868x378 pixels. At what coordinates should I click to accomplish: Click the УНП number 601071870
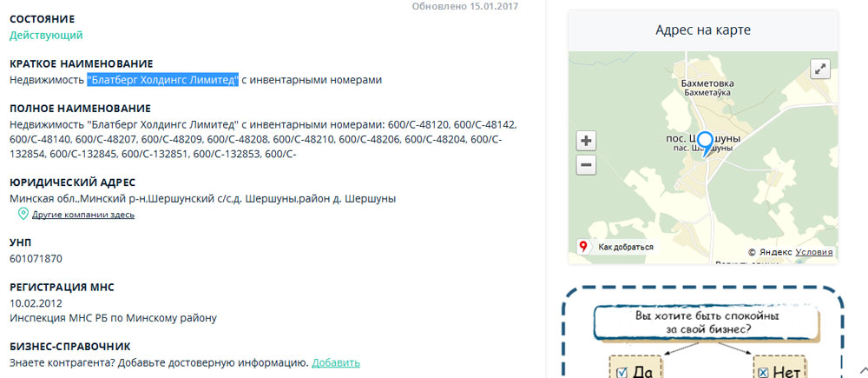[x=36, y=258]
